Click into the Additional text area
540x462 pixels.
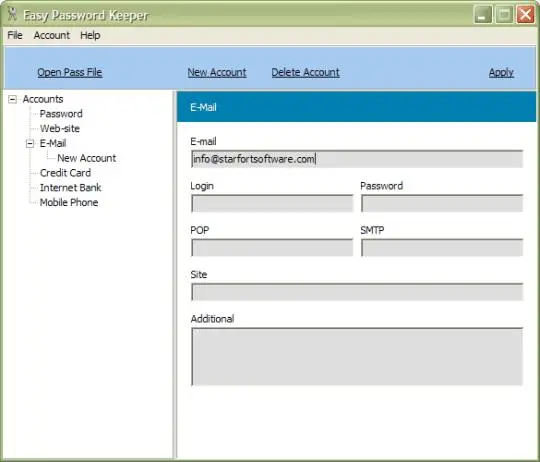point(357,356)
